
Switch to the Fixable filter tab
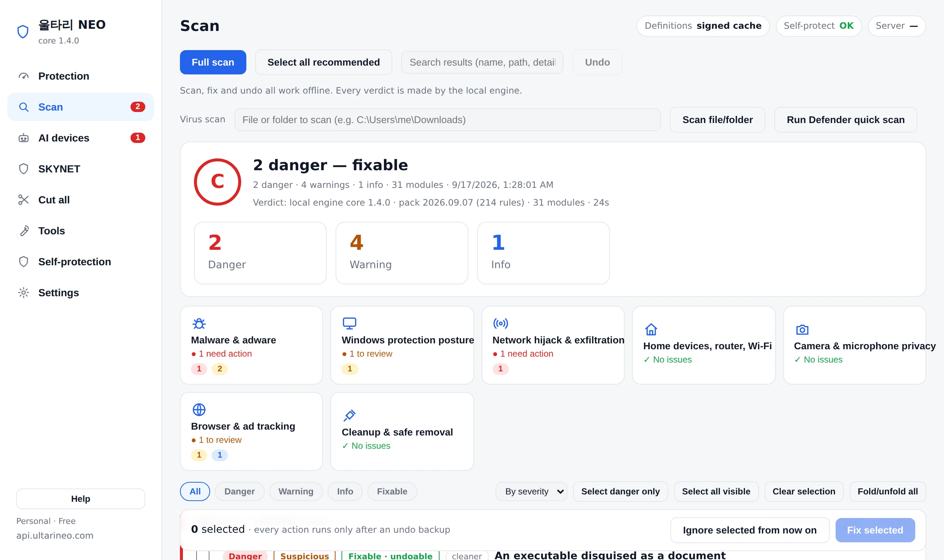tap(392, 491)
